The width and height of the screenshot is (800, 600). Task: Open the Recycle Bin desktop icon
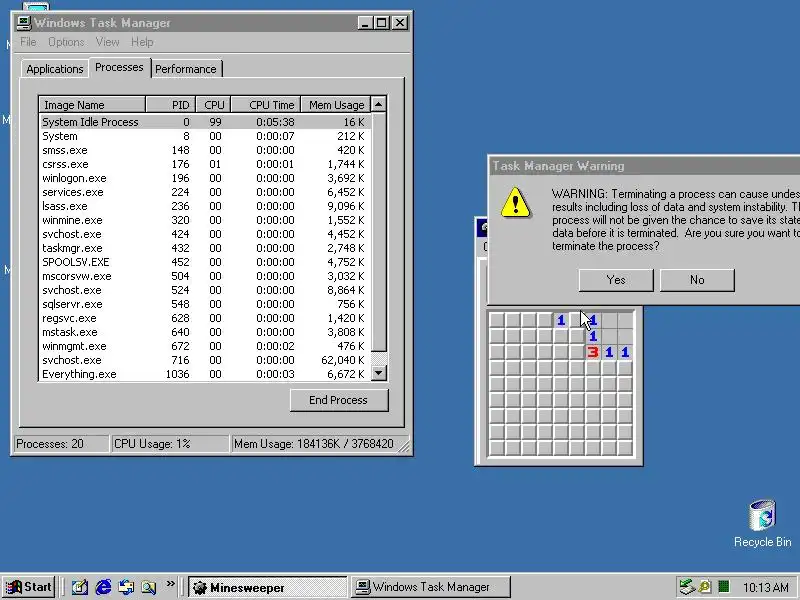(762, 524)
